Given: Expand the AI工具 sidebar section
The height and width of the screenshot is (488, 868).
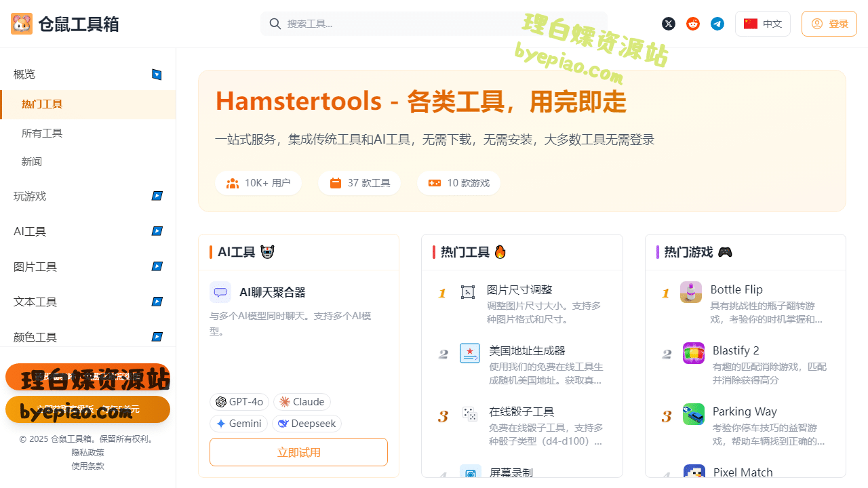Looking at the screenshot, I should (x=157, y=231).
